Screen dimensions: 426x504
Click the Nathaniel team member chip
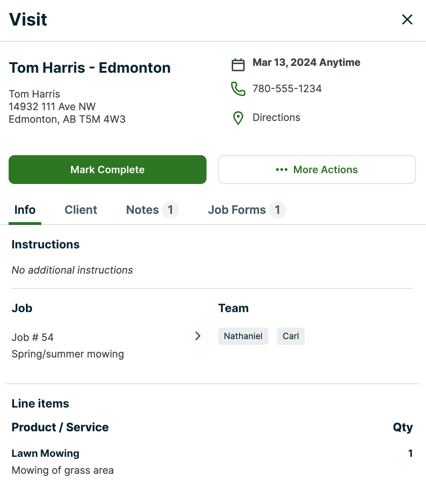[x=243, y=336]
